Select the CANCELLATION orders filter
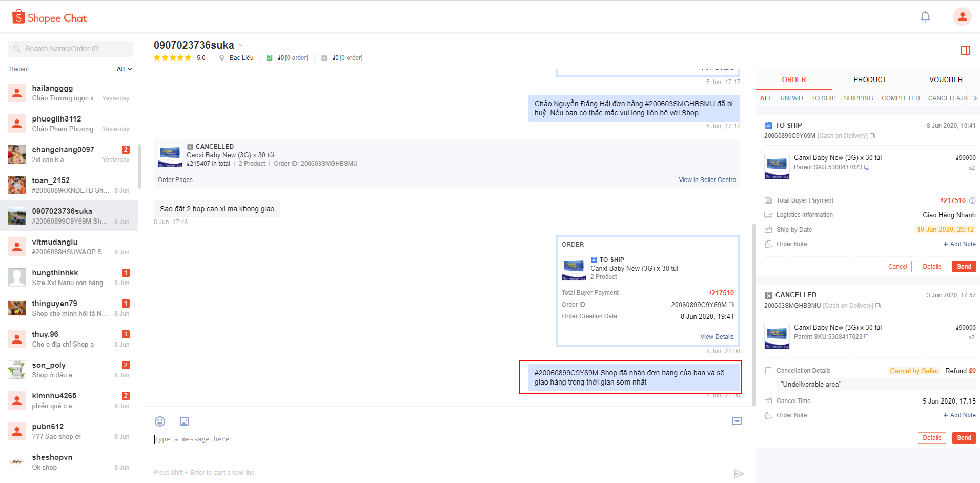 point(948,98)
